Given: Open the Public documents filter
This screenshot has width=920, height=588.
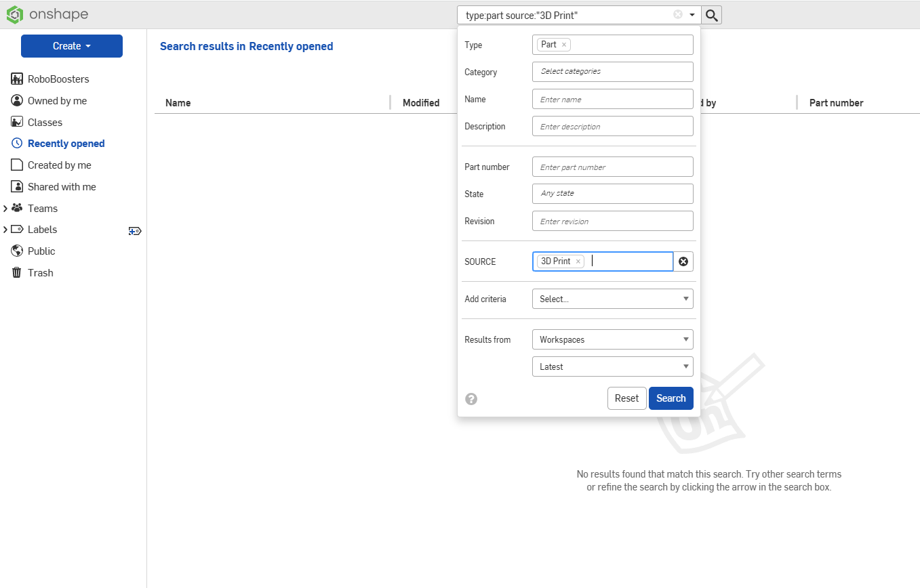Looking at the screenshot, I should 41,251.
